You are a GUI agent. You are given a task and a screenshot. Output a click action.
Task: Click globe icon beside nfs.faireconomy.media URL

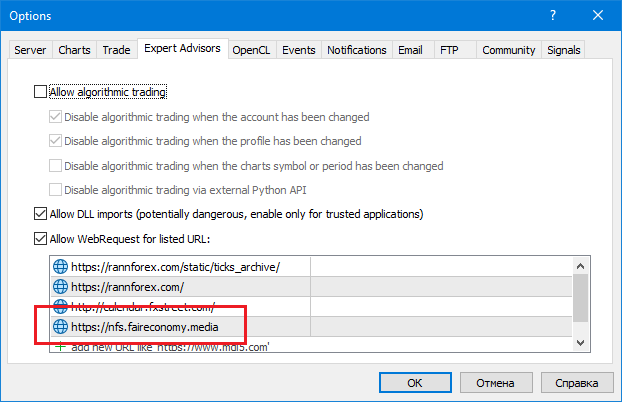60,327
